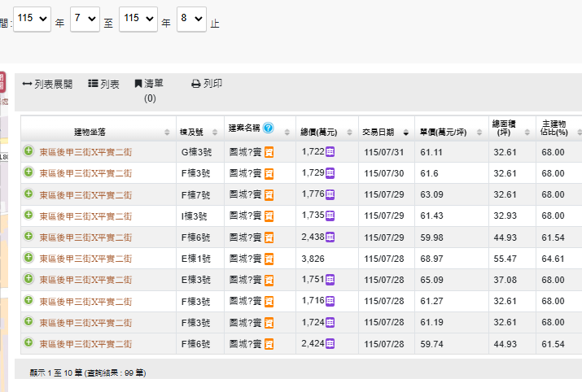Click purple detail icon next to 2,424
582x392 pixels.
click(x=330, y=343)
